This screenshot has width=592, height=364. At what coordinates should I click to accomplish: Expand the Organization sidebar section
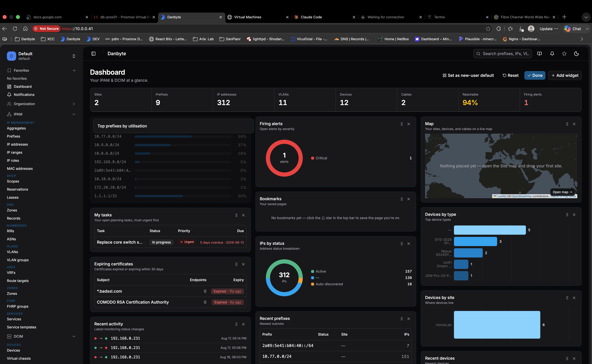coord(74,104)
